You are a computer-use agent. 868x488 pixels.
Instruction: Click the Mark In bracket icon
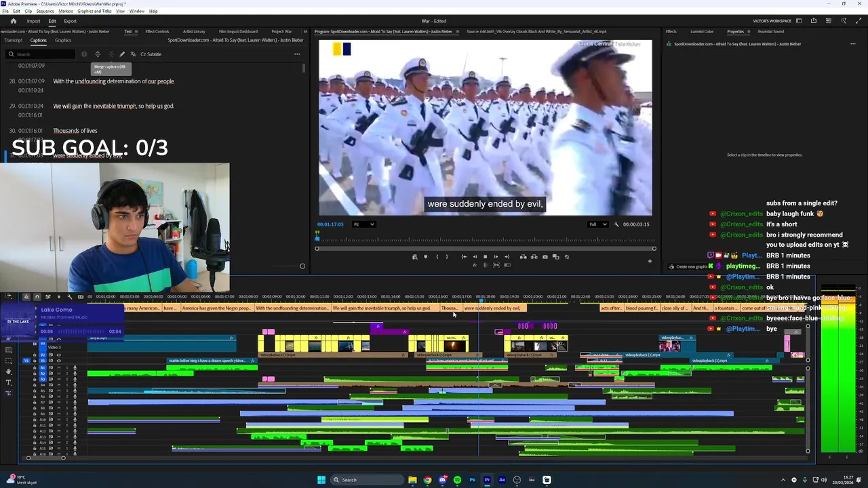[437, 257]
